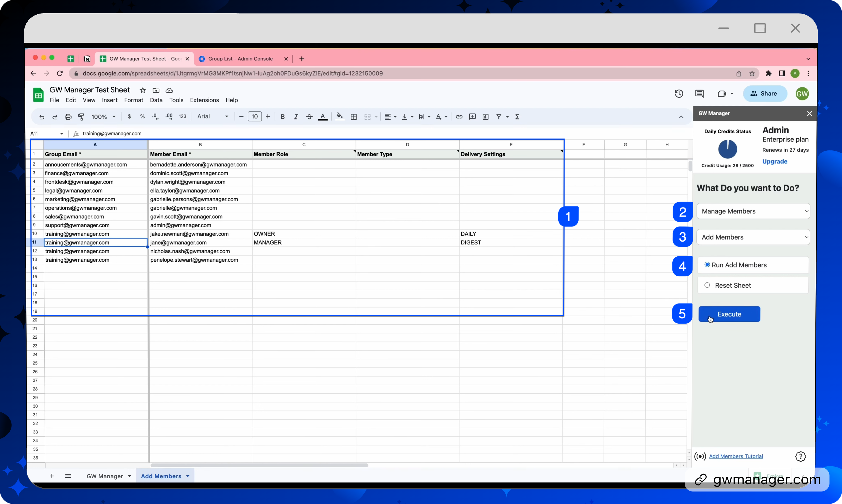Select the Paint format tool
This screenshot has height=504, width=842.
pyautogui.click(x=81, y=116)
